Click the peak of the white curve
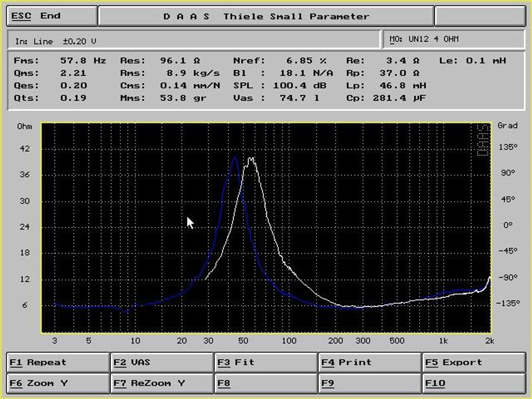Screen dimensions: 532x399 251,158
